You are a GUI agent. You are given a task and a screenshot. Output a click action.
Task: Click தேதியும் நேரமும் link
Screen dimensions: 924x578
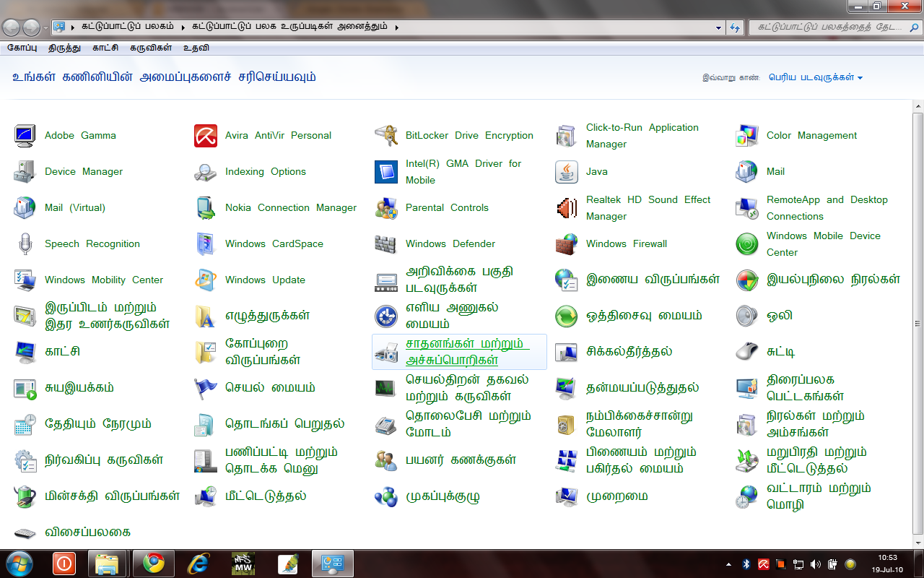(98, 424)
